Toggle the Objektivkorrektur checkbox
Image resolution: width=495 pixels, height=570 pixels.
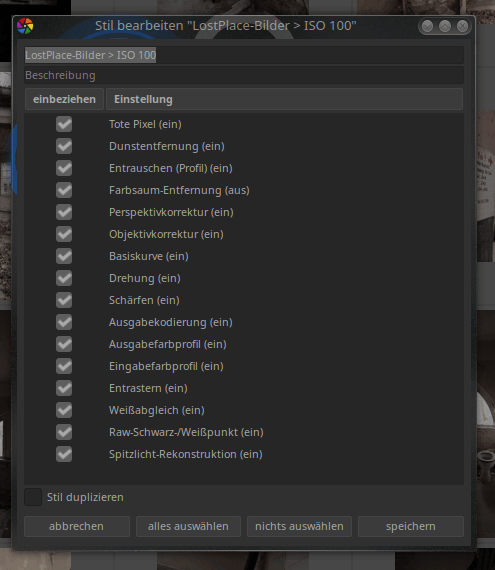point(64,234)
